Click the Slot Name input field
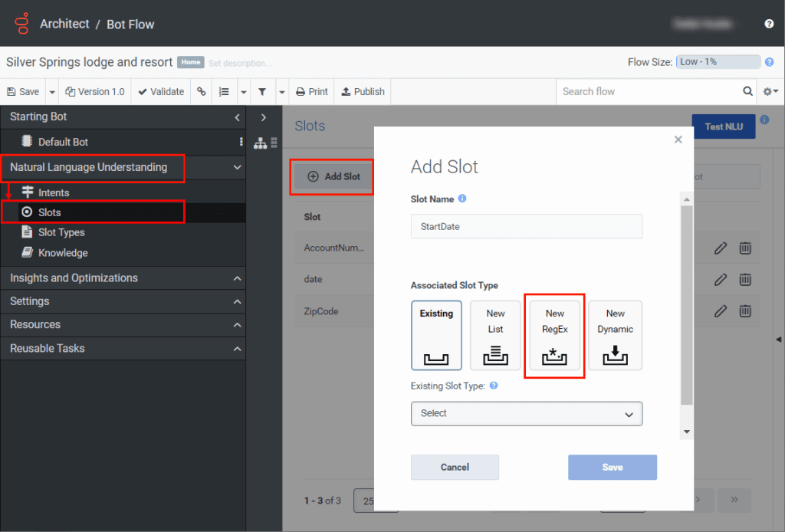The width and height of the screenshot is (785, 532). (x=527, y=226)
